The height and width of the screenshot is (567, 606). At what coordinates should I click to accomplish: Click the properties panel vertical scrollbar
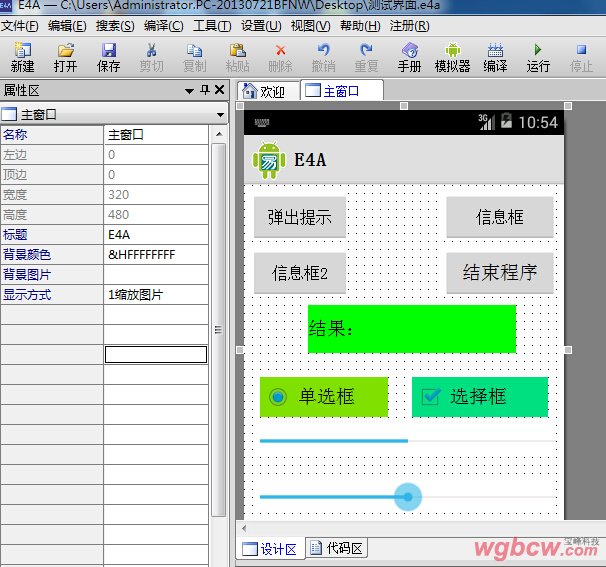(219, 330)
